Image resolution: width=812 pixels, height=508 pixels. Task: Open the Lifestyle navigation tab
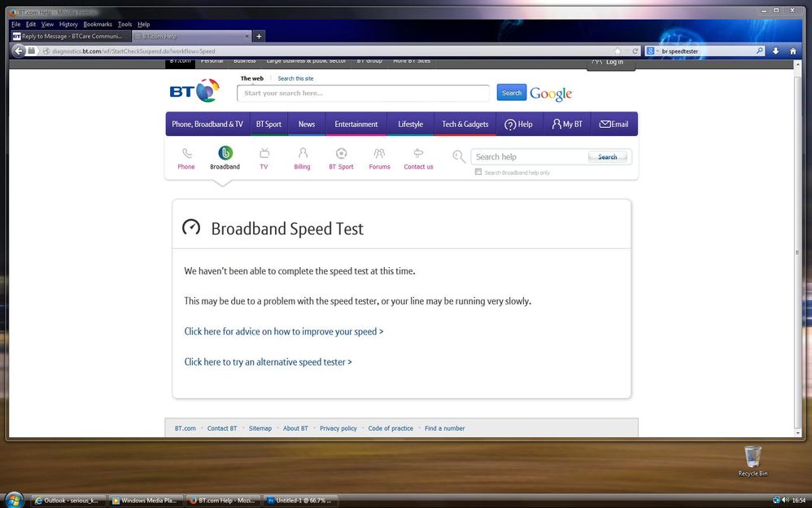[411, 125]
